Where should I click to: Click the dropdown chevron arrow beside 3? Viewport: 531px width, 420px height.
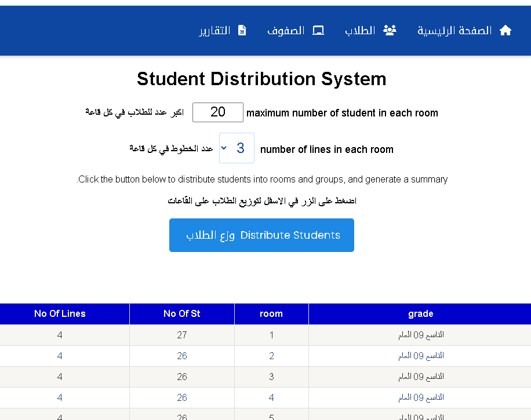point(224,148)
